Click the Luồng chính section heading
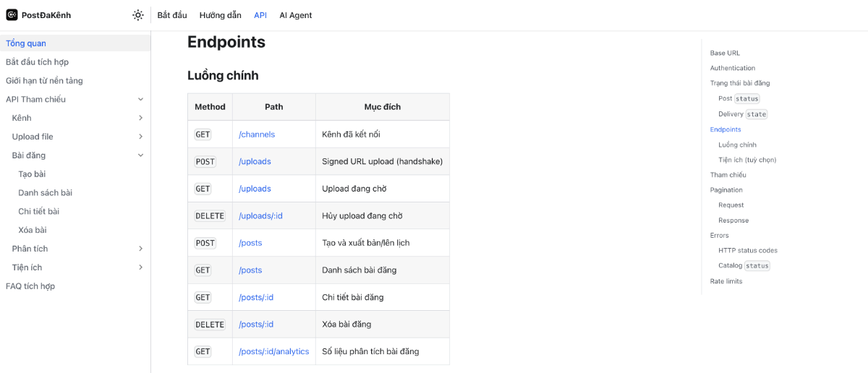Screen dimensions: 868x373 (x=223, y=75)
